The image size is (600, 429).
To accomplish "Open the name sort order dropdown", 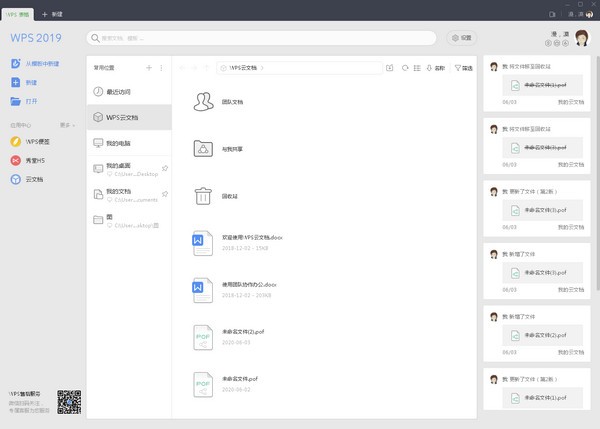I will pyautogui.click(x=436, y=68).
